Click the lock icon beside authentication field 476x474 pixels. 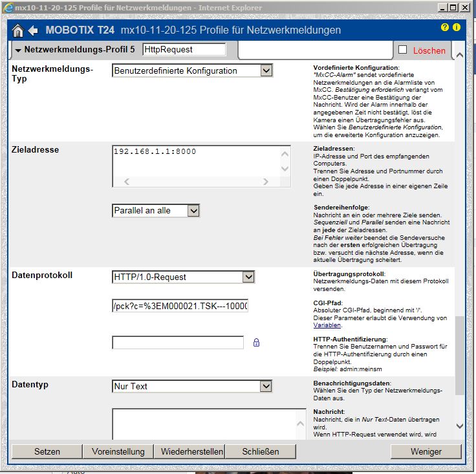[x=256, y=343]
